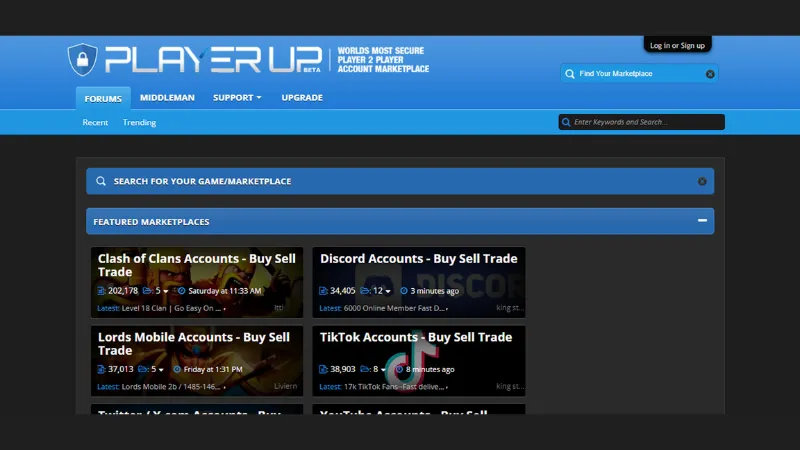Click thread count icon on Clash of Clans card
Screen dimensions: 800x450
click(101, 291)
